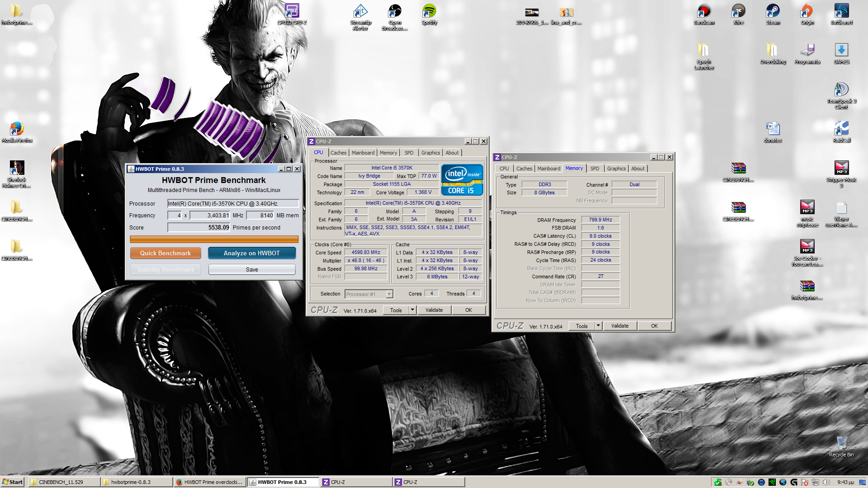Open the Start menu
The width and height of the screenshot is (868, 488).
coord(13,482)
